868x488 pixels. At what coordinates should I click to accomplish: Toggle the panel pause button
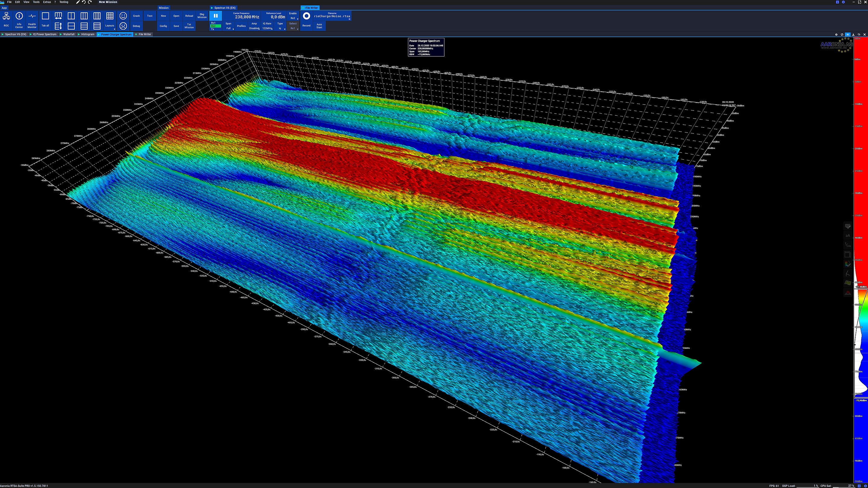tap(848, 34)
